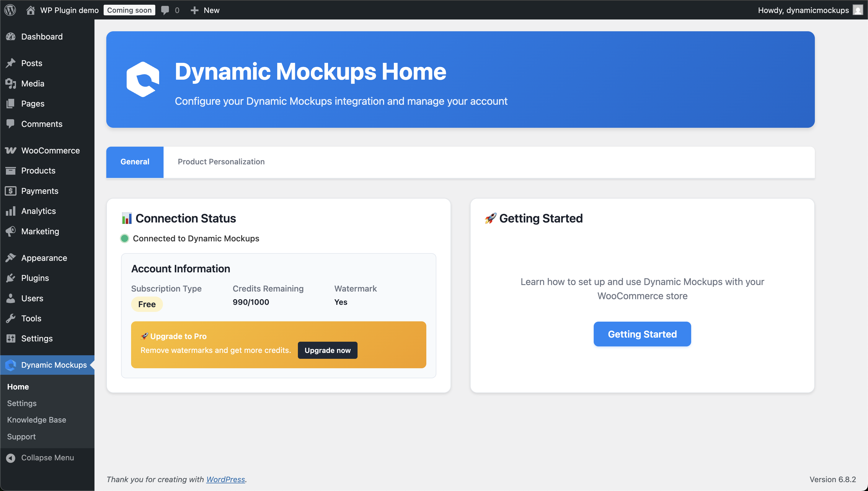This screenshot has height=491, width=868.
Task: Select the Products icon in sidebar
Action: (x=10, y=171)
